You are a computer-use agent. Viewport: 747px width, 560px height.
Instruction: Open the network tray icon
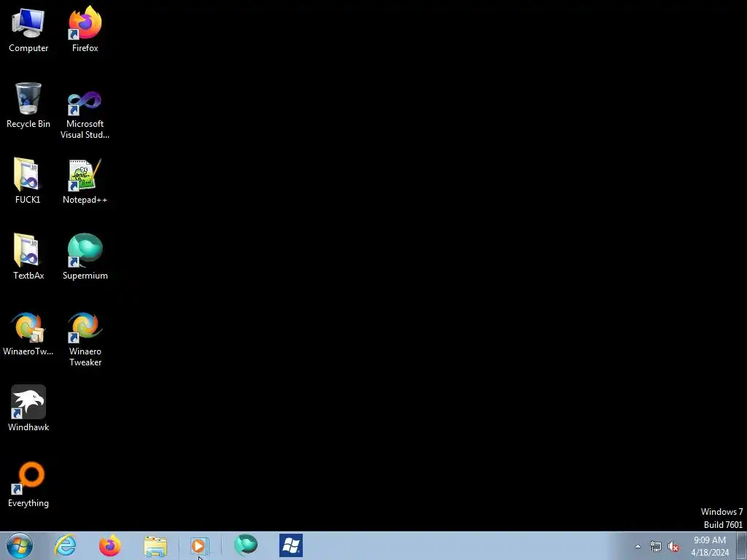point(656,546)
